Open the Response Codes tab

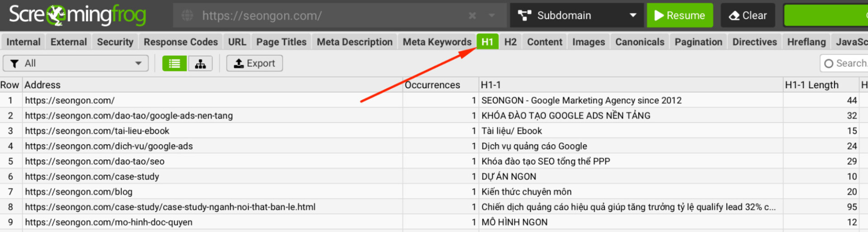pyautogui.click(x=181, y=42)
